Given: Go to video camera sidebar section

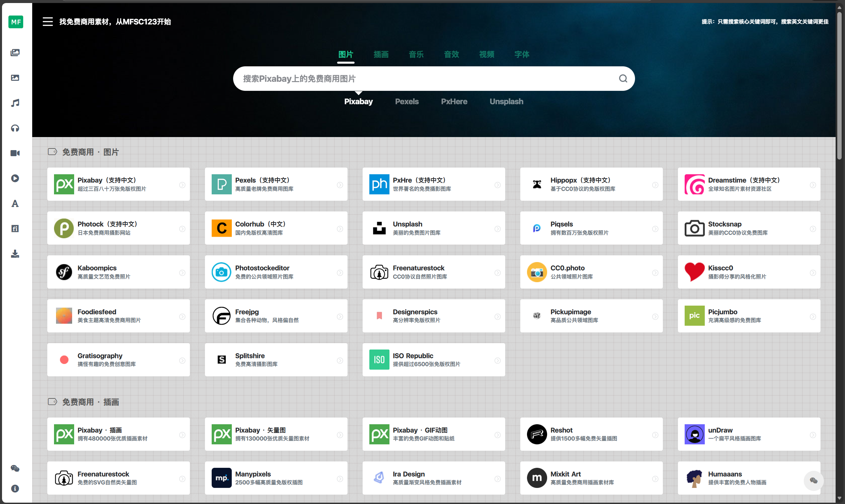Looking at the screenshot, I should coord(15,153).
